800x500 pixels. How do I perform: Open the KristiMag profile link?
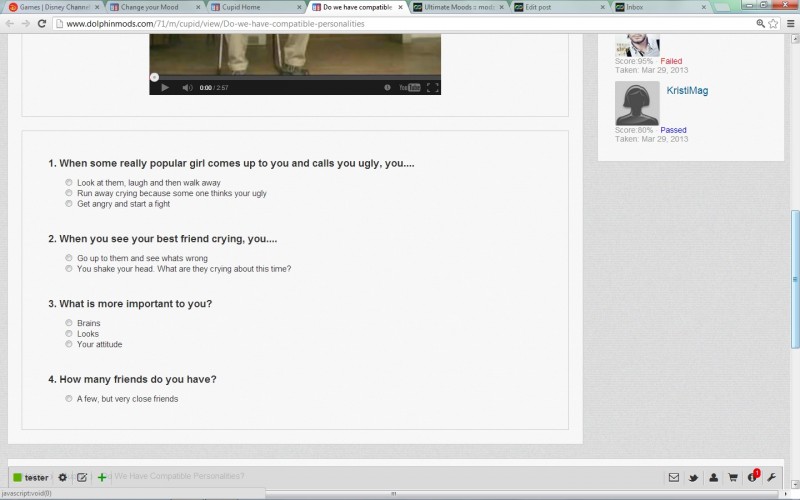click(687, 90)
